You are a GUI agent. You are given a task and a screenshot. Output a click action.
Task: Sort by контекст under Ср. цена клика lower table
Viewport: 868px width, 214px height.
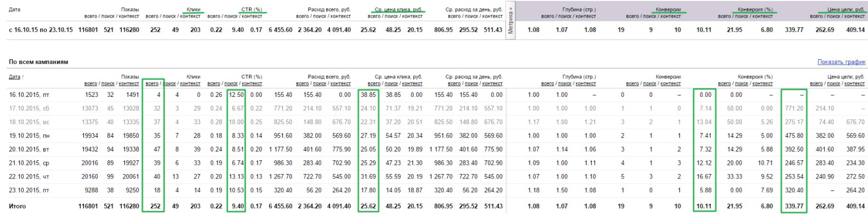(x=412, y=84)
